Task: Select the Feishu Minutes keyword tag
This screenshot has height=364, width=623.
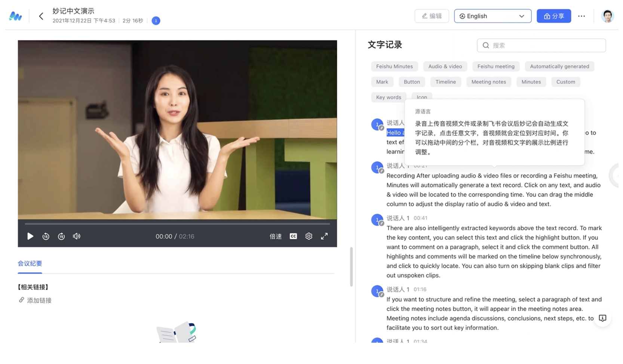Action: [x=394, y=67]
